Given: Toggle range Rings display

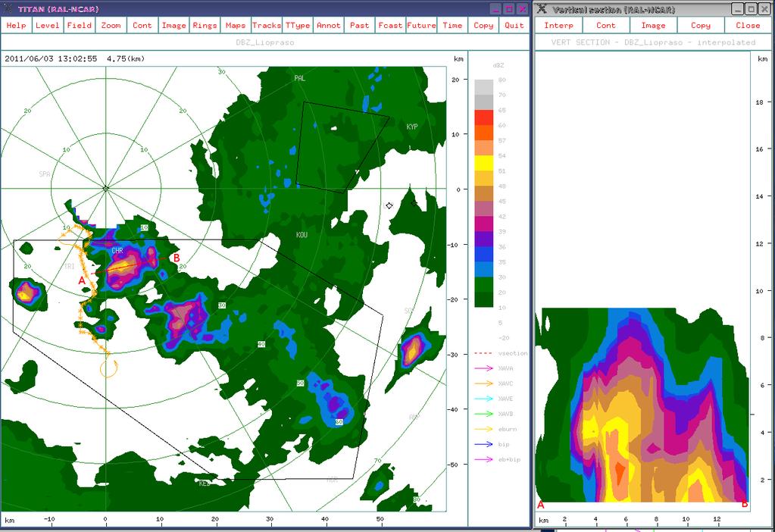Looking at the screenshot, I should coord(205,25).
